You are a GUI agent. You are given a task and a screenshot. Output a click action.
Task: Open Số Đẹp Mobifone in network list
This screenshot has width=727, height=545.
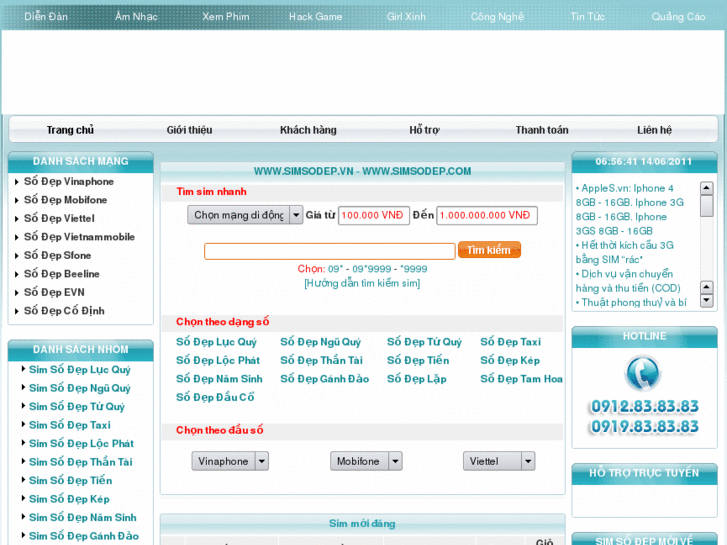65,200
